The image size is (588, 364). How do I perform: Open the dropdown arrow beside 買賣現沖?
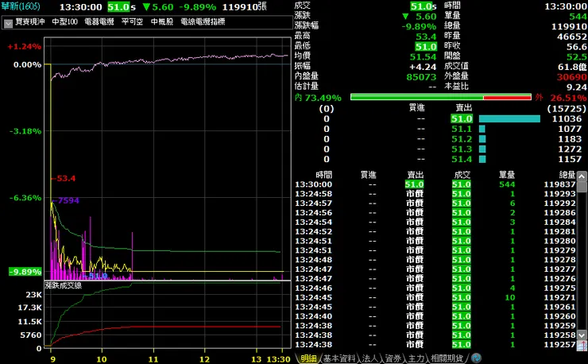pos(8,23)
